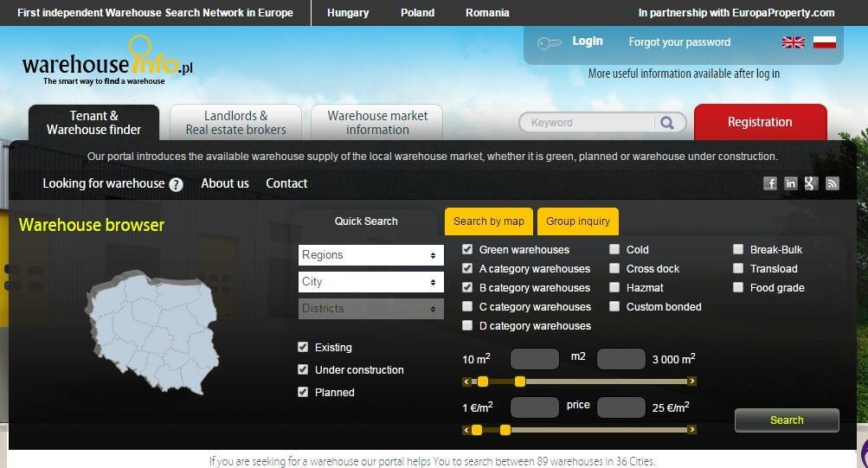The height and width of the screenshot is (468, 868).
Task: Open the Districts dropdown
Action: (x=370, y=309)
